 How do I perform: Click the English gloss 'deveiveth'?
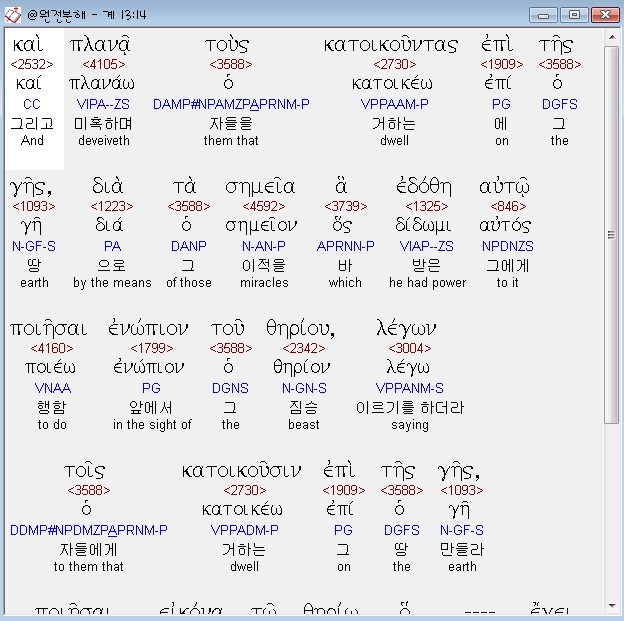point(104,141)
